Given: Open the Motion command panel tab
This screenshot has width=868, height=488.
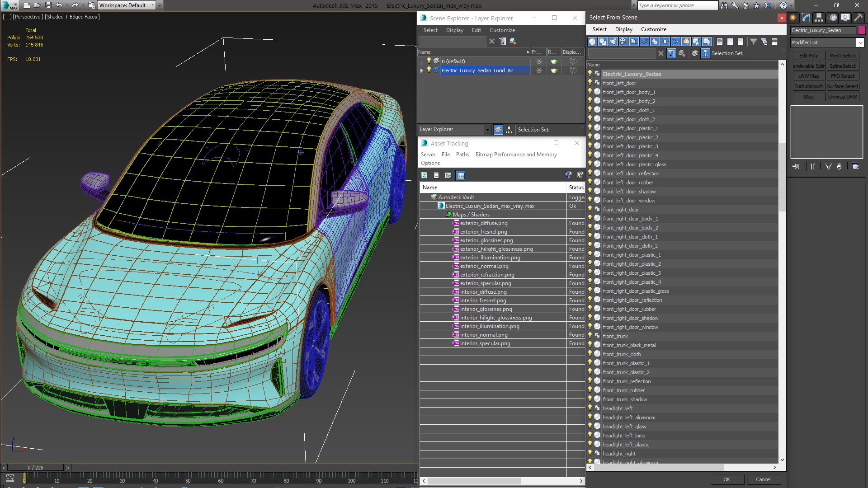Looking at the screenshot, I should click(x=832, y=18).
